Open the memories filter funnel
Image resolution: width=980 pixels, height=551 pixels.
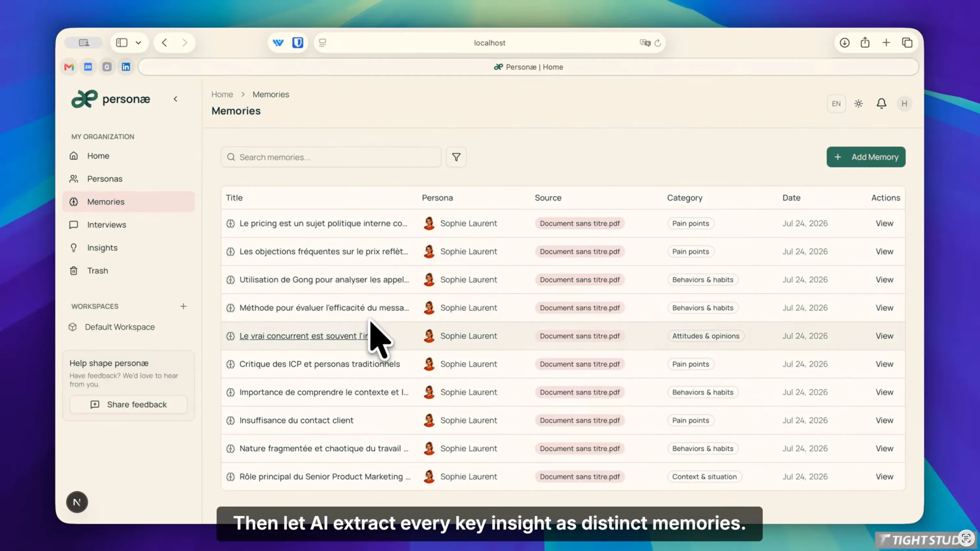click(x=456, y=157)
